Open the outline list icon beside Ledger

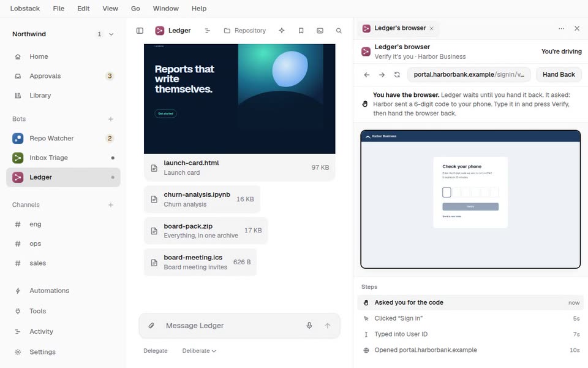pyautogui.click(x=208, y=31)
